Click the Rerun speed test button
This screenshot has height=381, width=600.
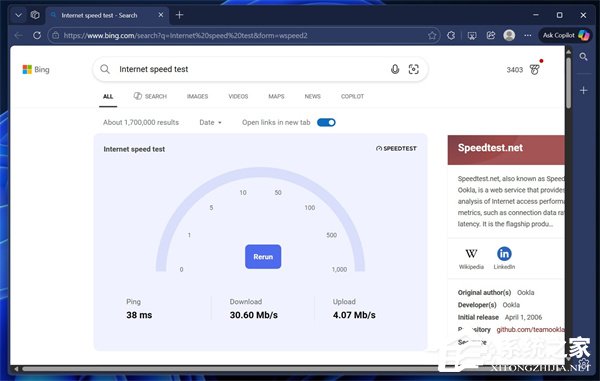click(x=263, y=257)
